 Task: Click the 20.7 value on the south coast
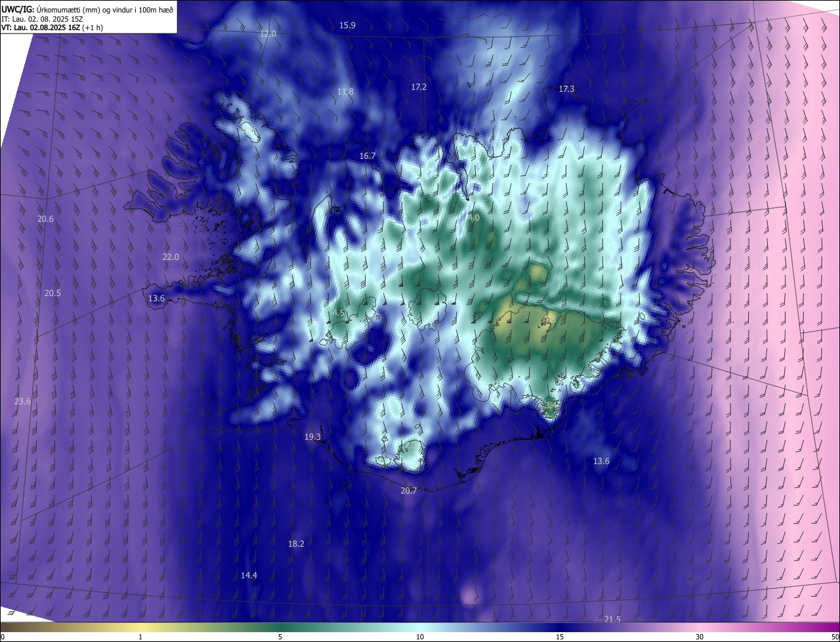coord(408,490)
